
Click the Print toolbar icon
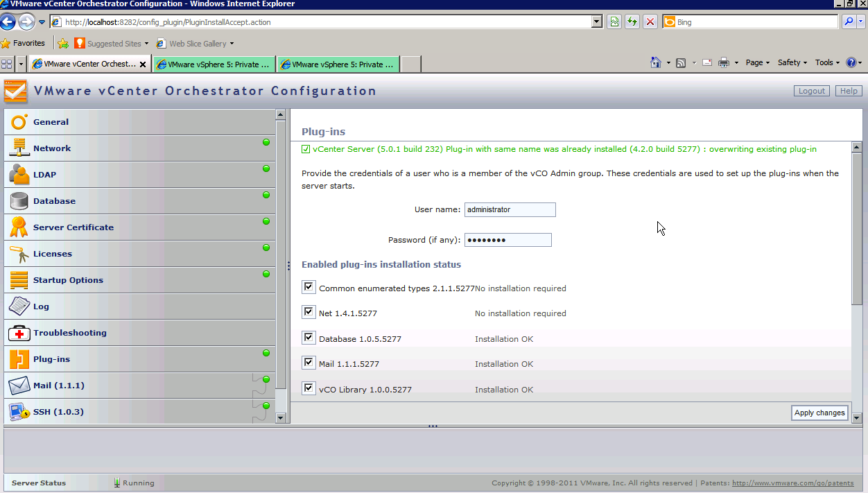pos(724,62)
